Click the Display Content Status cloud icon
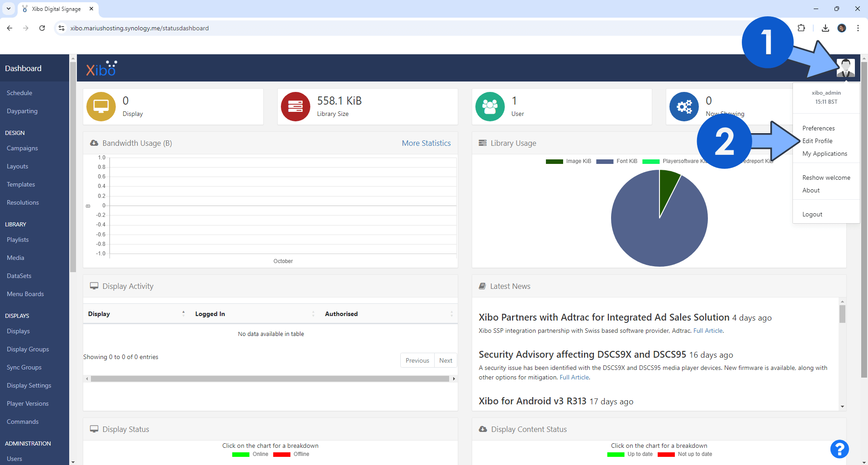The image size is (868, 465). click(x=483, y=429)
